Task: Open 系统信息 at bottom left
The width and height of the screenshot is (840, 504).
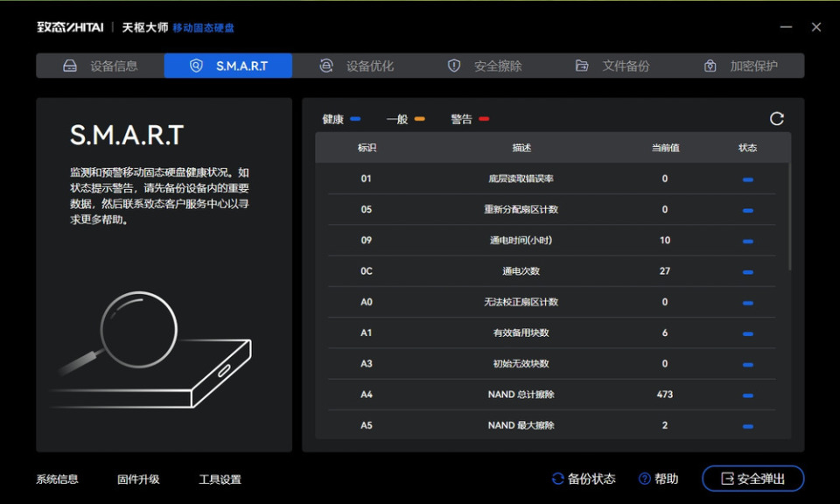Action: coord(57,479)
